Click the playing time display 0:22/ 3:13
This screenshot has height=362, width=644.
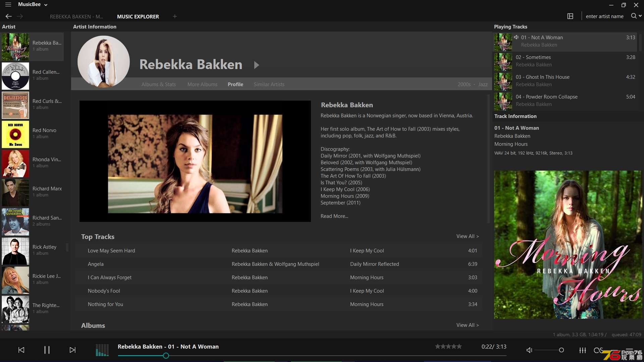point(494,347)
